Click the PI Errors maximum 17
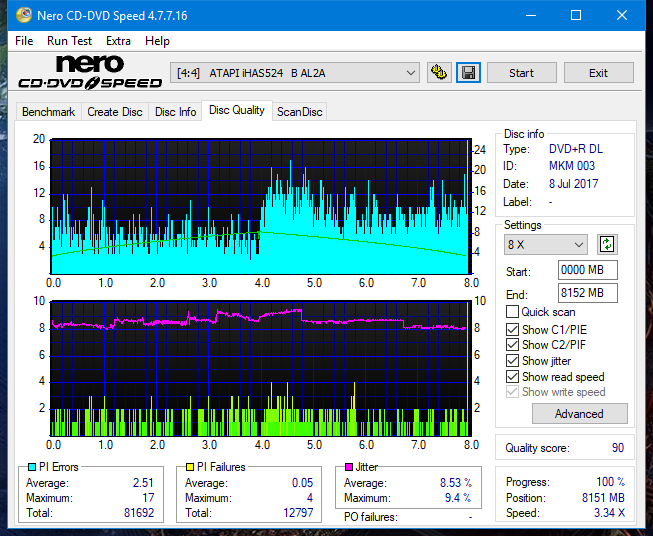Viewport: 653px width, 536px height. (148, 498)
